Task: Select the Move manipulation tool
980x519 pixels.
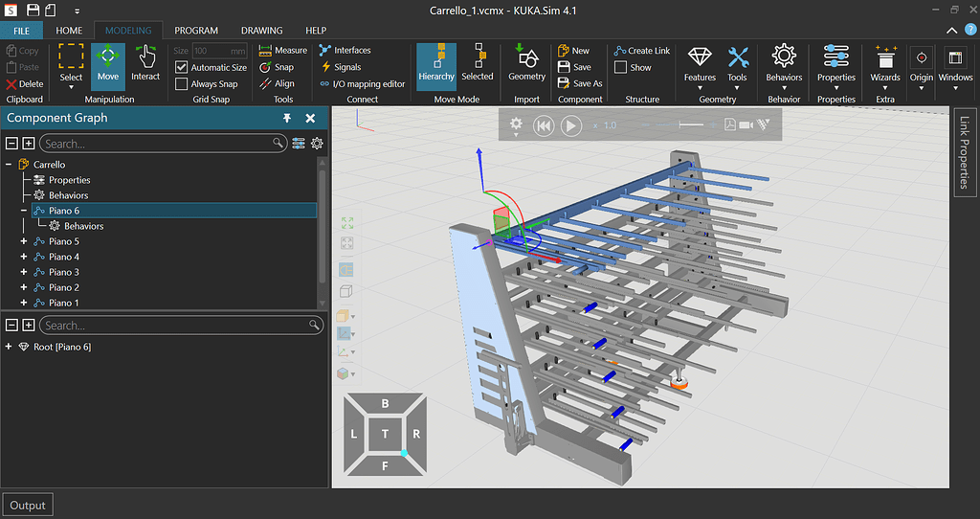Action: click(107, 63)
